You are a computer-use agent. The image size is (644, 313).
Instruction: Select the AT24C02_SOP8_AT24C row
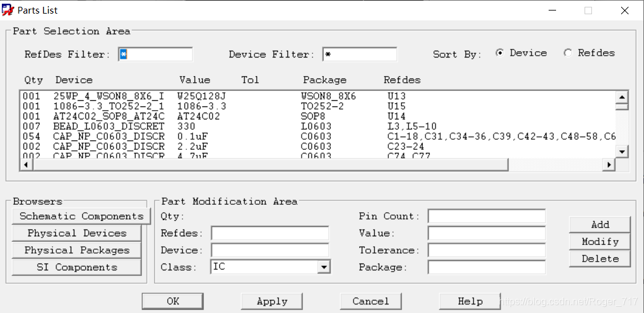click(109, 116)
